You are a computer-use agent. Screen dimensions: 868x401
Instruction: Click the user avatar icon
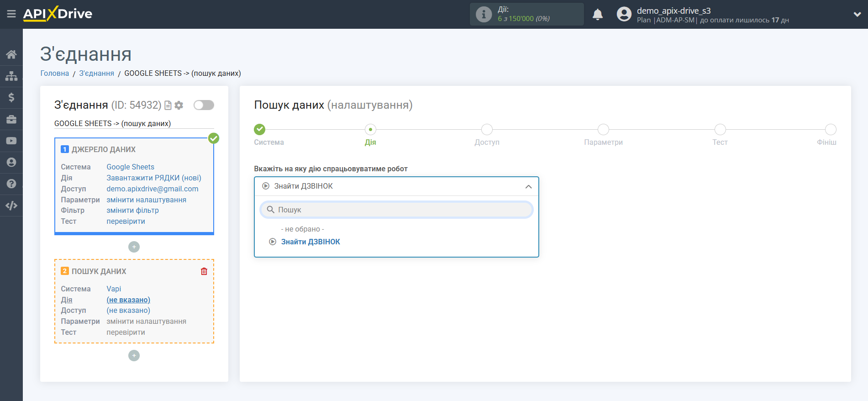[624, 14]
